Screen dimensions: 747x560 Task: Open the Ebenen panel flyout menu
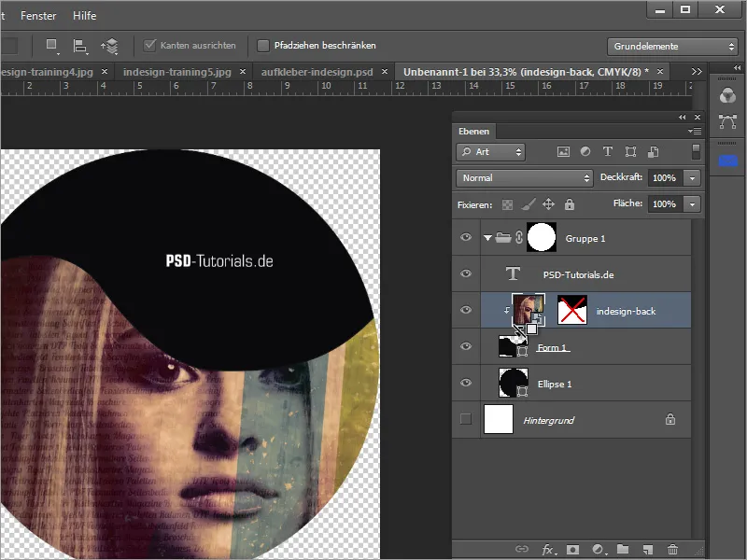click(x=695, y=131)
